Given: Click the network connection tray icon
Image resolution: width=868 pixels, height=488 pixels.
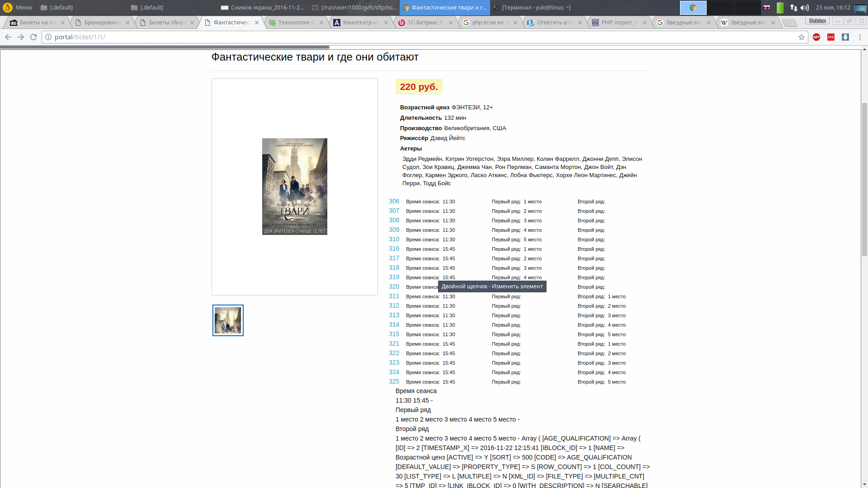Looking at the screenshot, I should click(793, 8).
